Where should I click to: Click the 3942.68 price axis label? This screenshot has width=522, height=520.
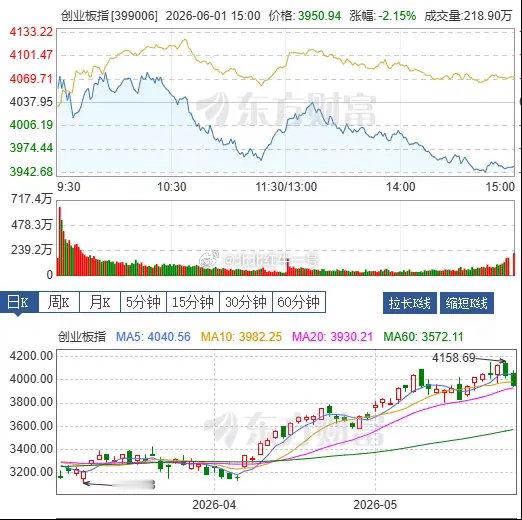[31, 172]
